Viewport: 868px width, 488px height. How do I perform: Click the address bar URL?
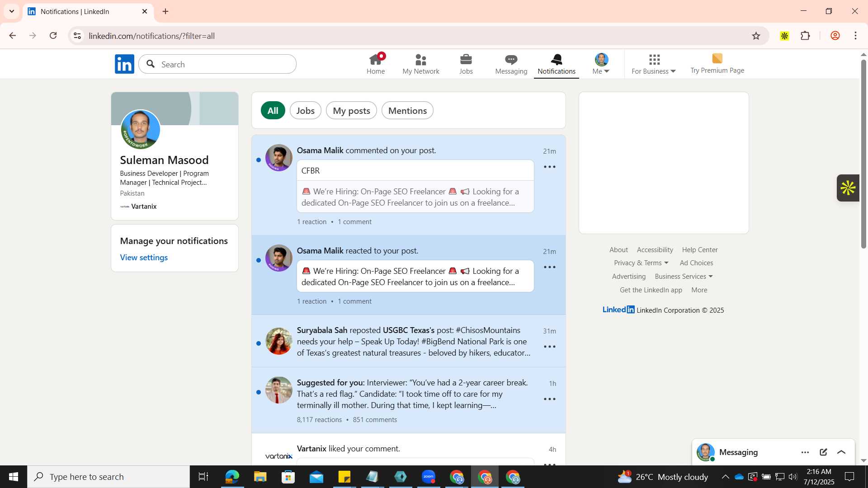tap(152, 36)
